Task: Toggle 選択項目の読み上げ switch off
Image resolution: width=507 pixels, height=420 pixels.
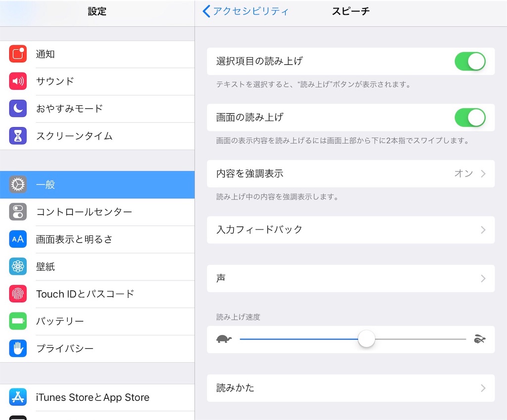Action: (470, 61)
